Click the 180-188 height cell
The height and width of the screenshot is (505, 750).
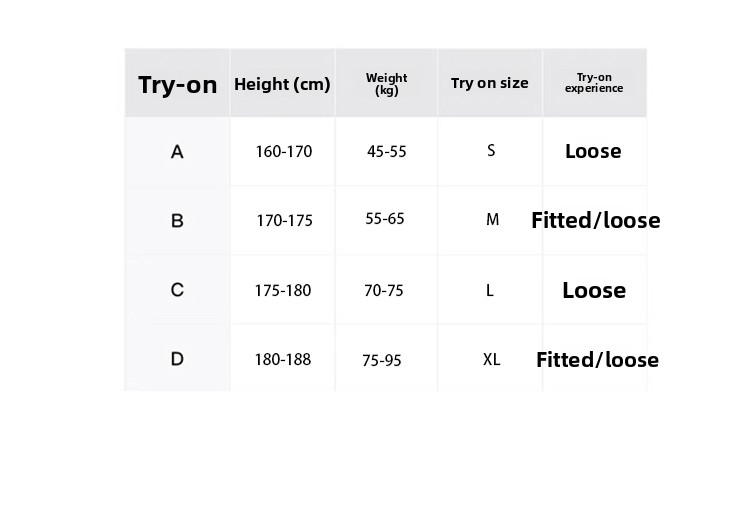[283, 359]
